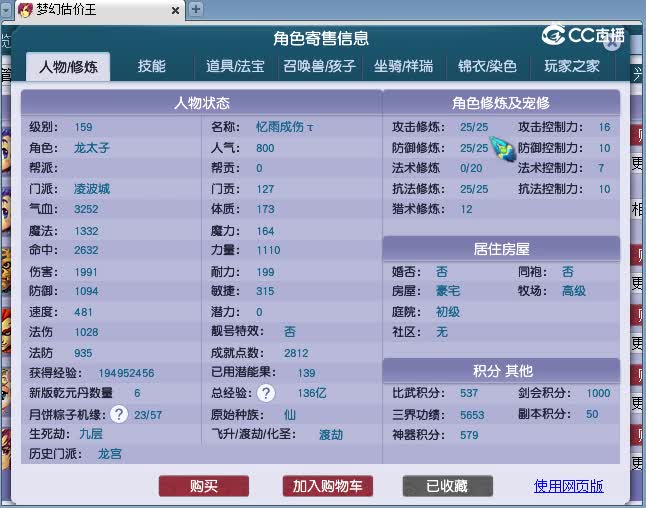Click the 庭院 value 初级
This screenshot has width=646, height=508.
448,312
